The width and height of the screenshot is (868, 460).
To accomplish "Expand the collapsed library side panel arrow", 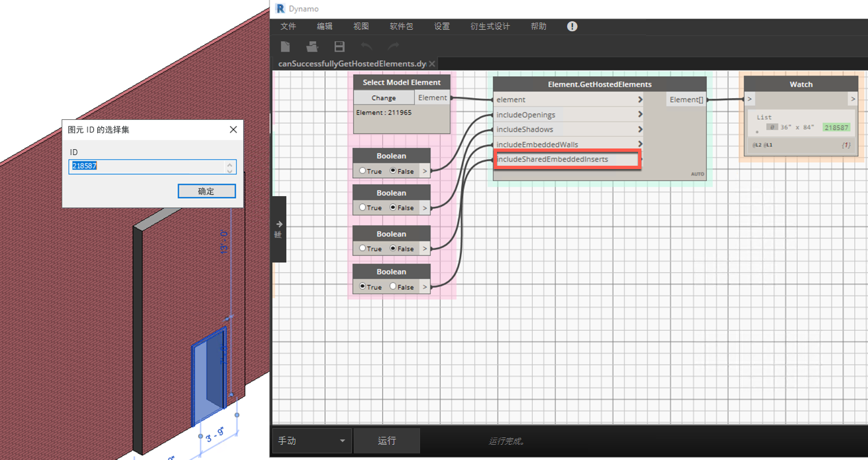I will 279,224.
